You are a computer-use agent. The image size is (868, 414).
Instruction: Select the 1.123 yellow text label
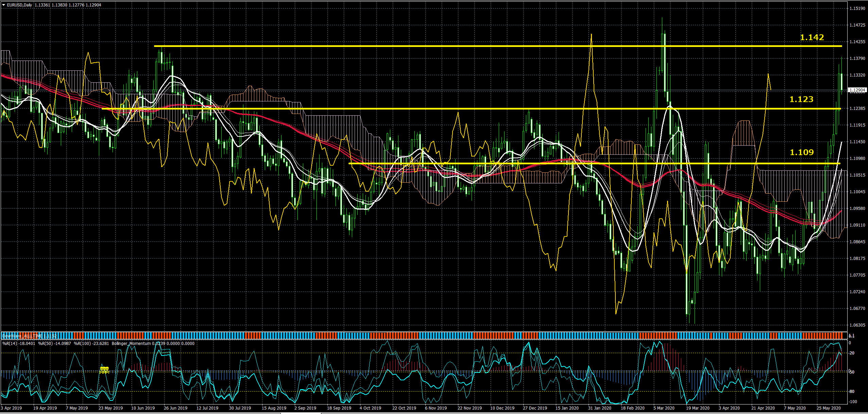(x=801, y=99)
